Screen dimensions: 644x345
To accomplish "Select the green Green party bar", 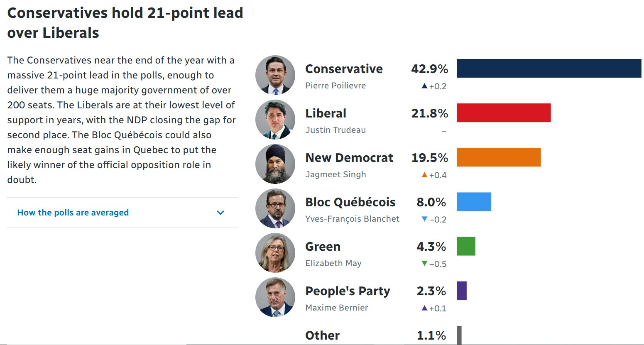I will coord(466,246).
